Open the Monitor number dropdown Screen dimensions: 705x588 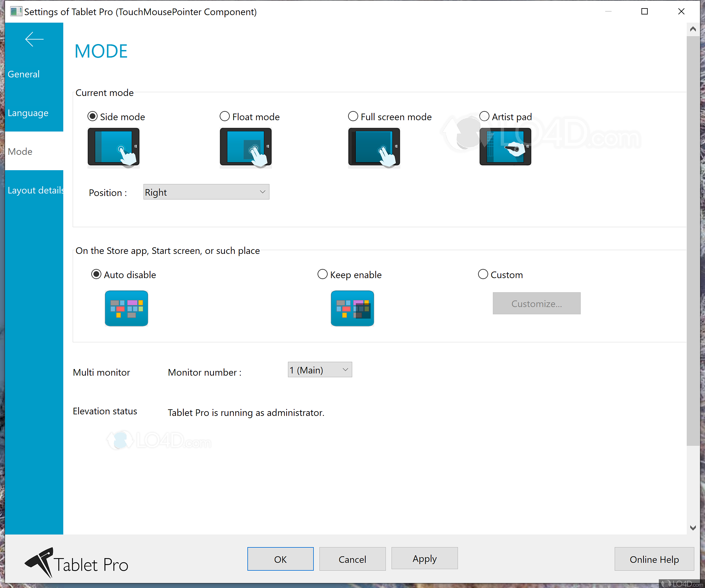pos(319,370)
